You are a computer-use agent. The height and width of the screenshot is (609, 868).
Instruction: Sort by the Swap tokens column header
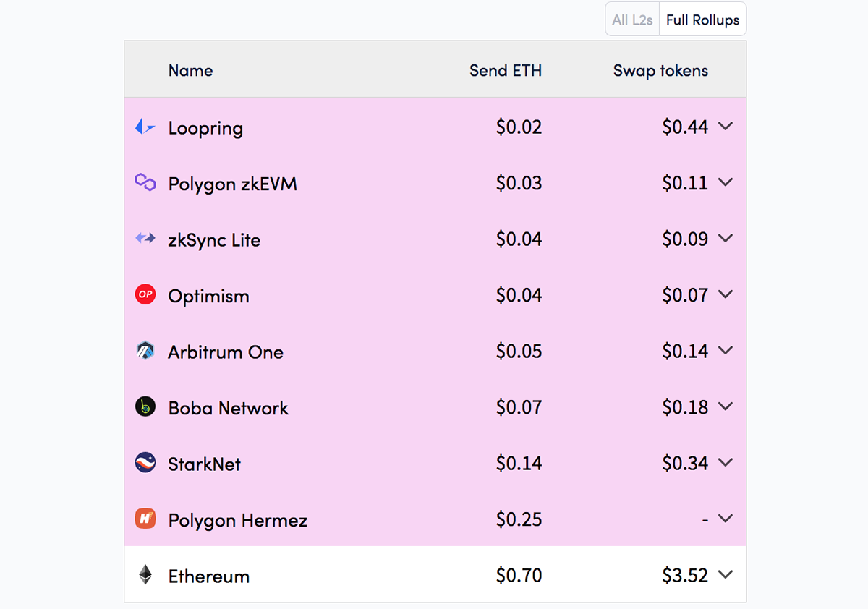point(660,71)
